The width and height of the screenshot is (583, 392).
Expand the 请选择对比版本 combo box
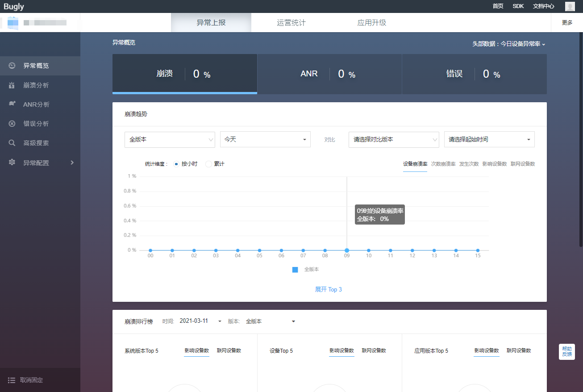393,139
